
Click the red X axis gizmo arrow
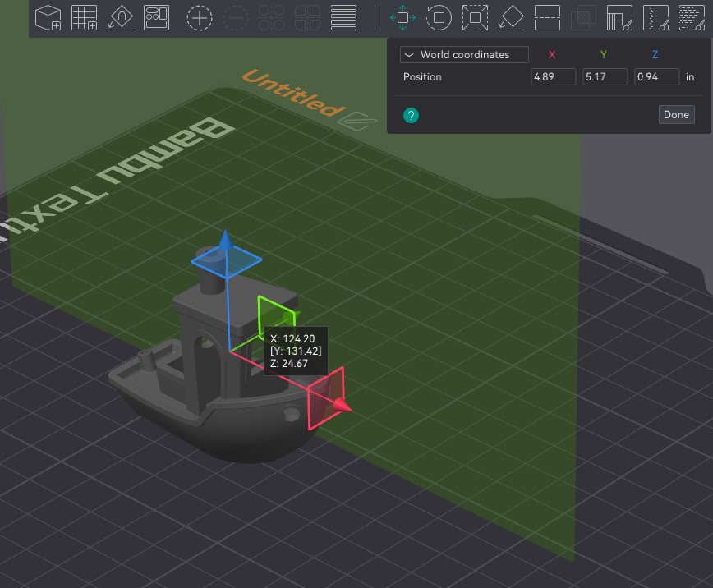(x=343, y=406)
